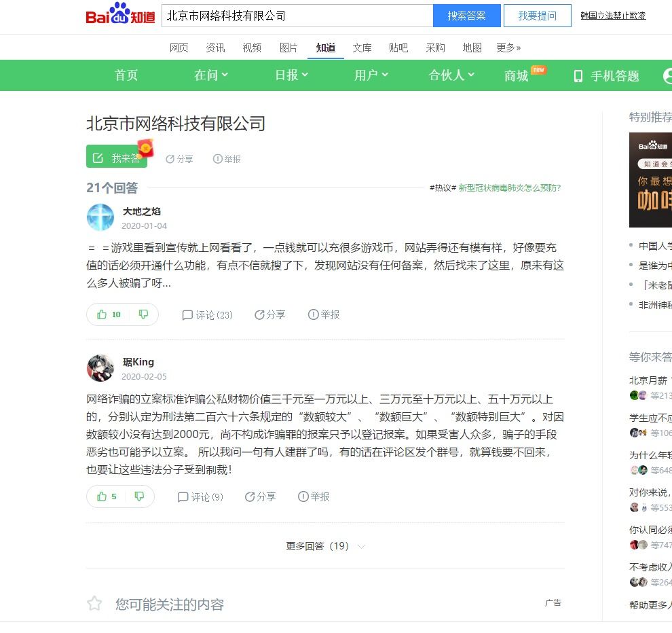Click the star icon beside 您可能关注的内容
This screenshot has height=633, width=672.
(94, 604)
